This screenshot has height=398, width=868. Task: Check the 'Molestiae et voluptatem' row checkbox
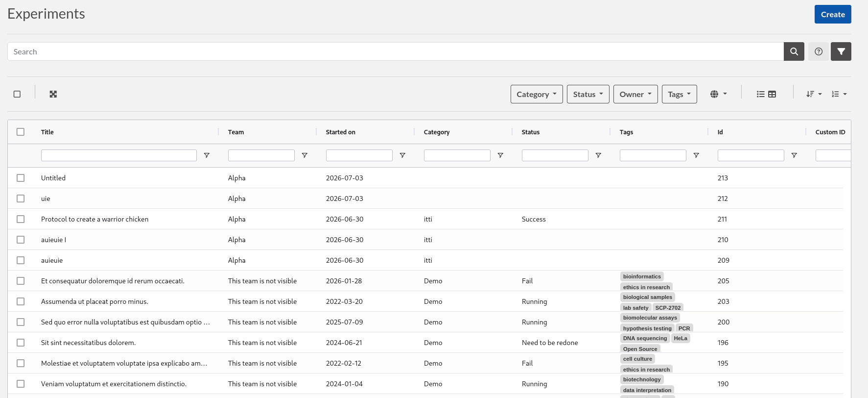(21, 363)
